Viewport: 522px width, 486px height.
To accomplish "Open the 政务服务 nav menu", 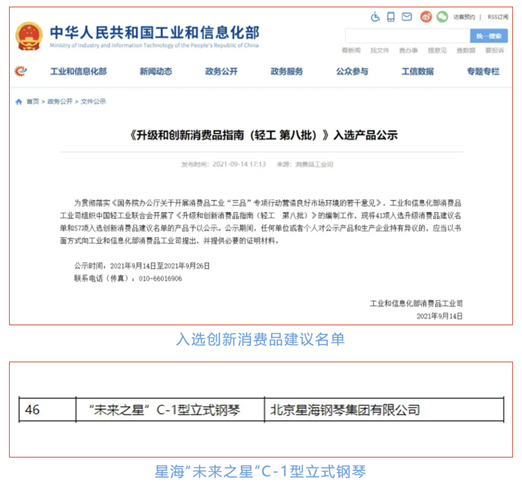I will coord(287,71).
